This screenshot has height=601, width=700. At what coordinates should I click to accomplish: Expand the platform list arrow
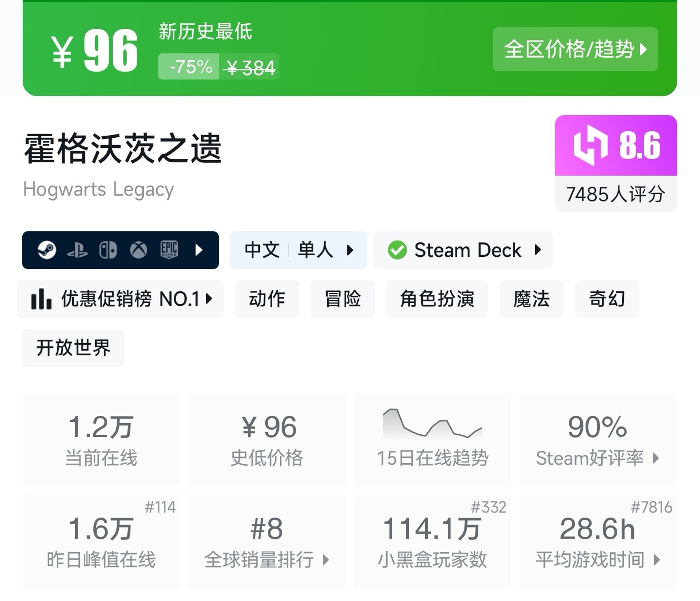[199, 250]
